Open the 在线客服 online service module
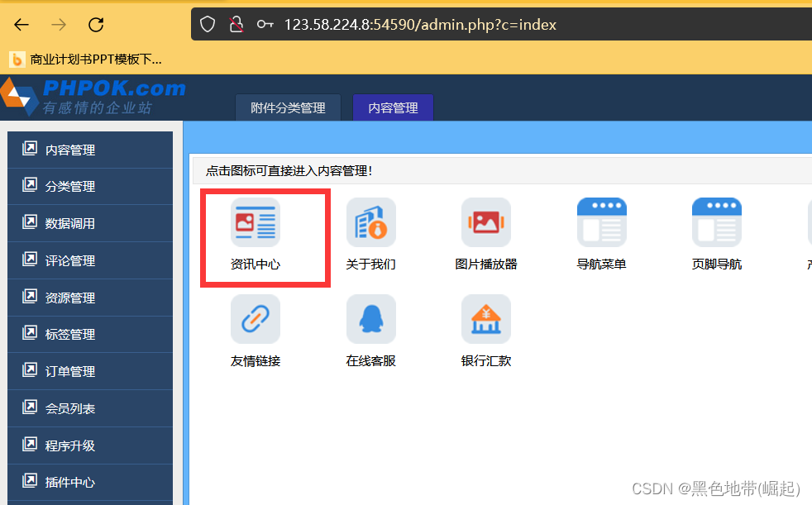The height and width of the screenshot is (505, 812). (x=370, y=319)
